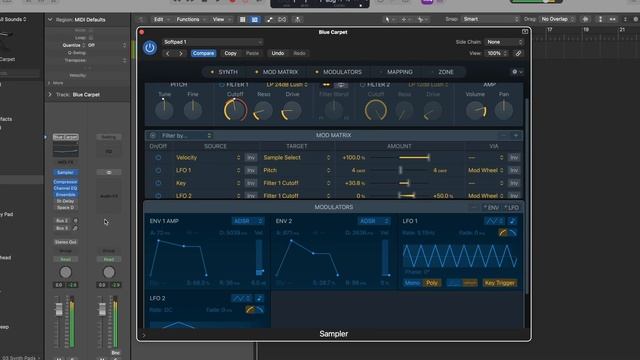Click the Channel EQ thumbnail on Blue Carpet strip
Screen dimensions: 640x360
pos(65,150)
